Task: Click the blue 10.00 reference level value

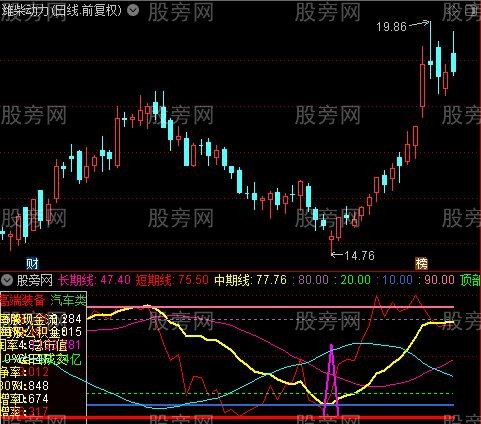Action: pyautogui.click(x=397, y=280)
